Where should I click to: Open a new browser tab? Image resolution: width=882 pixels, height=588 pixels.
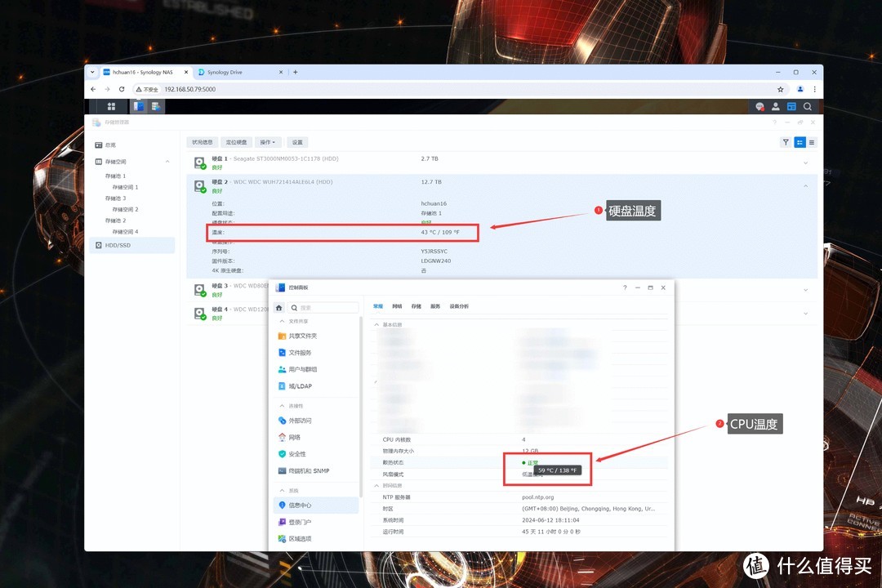pos(296,72)
